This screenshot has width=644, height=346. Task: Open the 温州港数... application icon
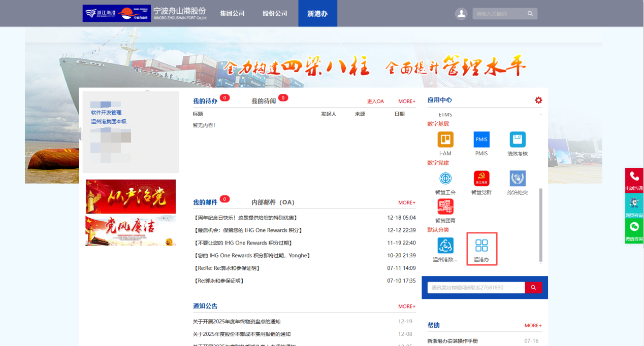point(445,246)
